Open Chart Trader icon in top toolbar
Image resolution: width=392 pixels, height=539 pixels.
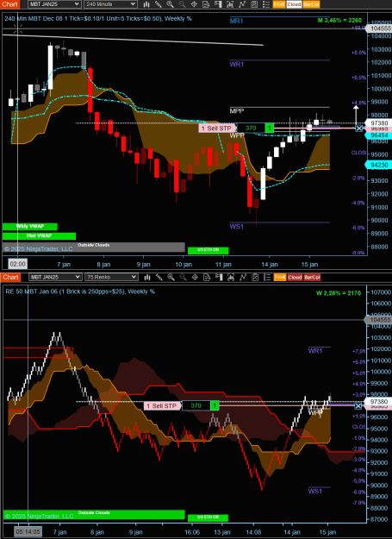pyautogui.click(x=218, y=4)
